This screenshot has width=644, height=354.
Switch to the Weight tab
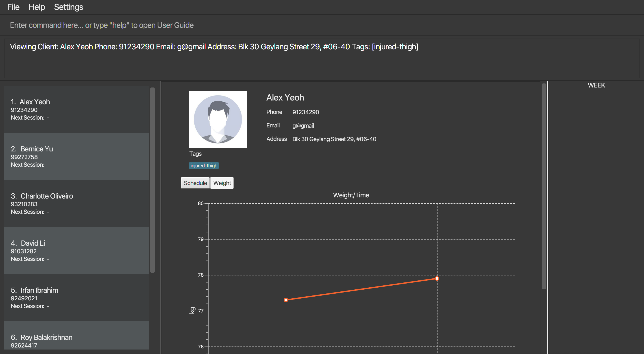point(222,183)
